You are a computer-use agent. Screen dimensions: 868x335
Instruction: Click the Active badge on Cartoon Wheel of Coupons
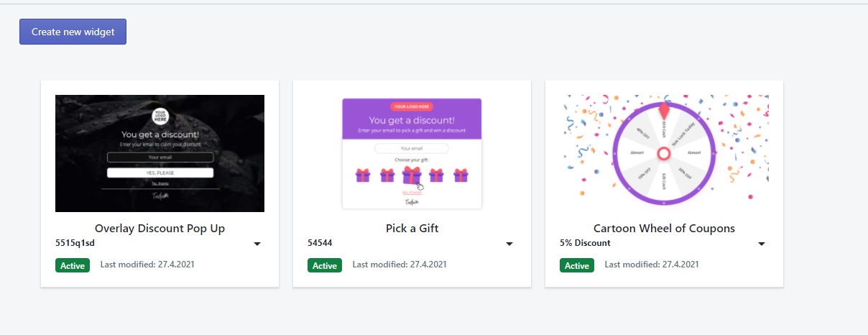point(577,265)
